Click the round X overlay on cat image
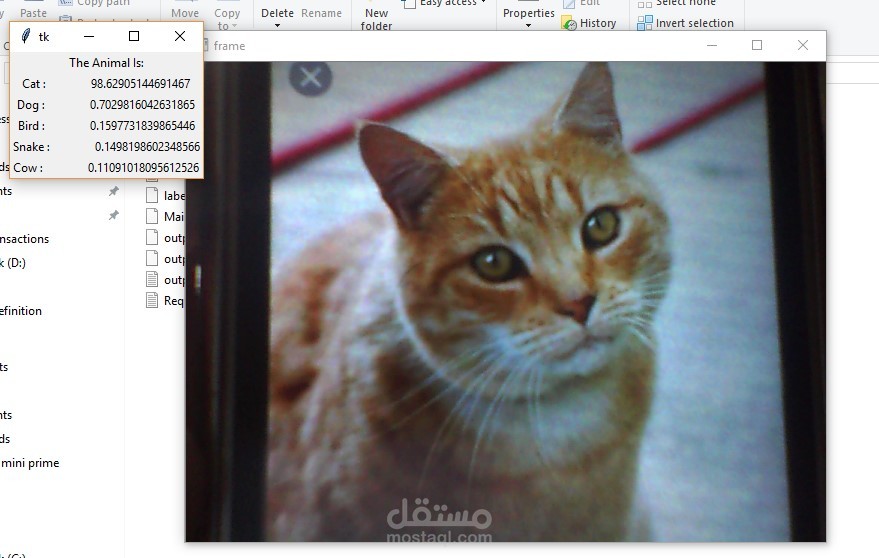 click(x=311, y=77)
